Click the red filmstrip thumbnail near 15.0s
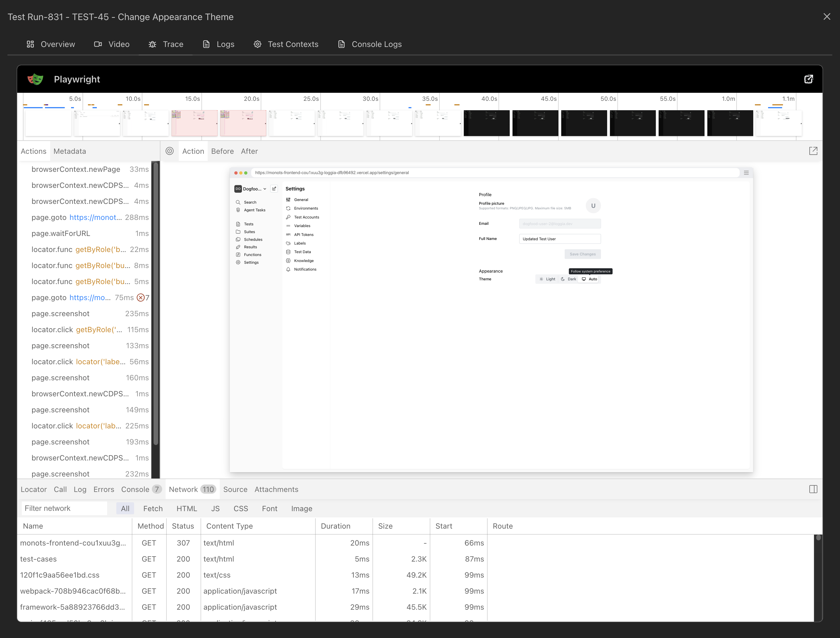The width and height of the screenshot is (840, 638). (x=194, y=123)
